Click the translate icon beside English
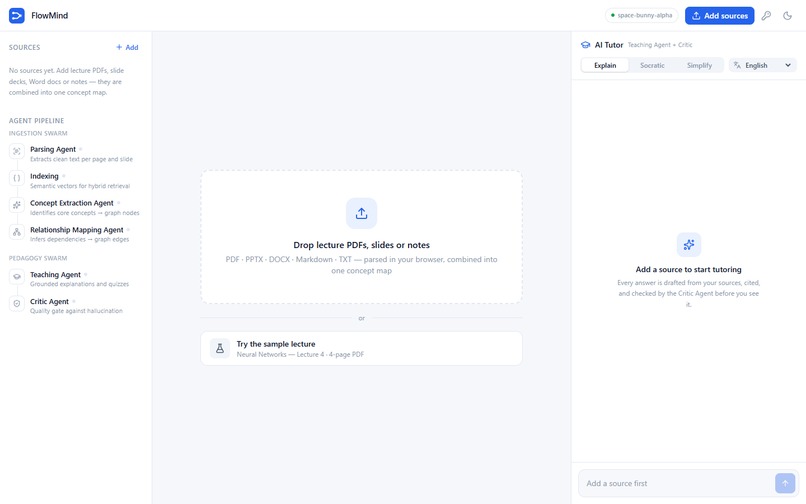806x504 pixels. (737, 65)
